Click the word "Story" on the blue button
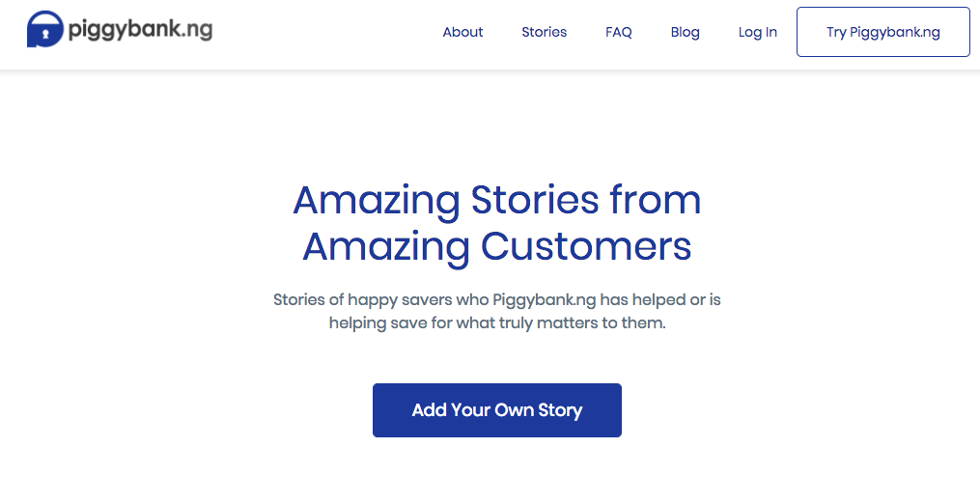 point(560,411)
